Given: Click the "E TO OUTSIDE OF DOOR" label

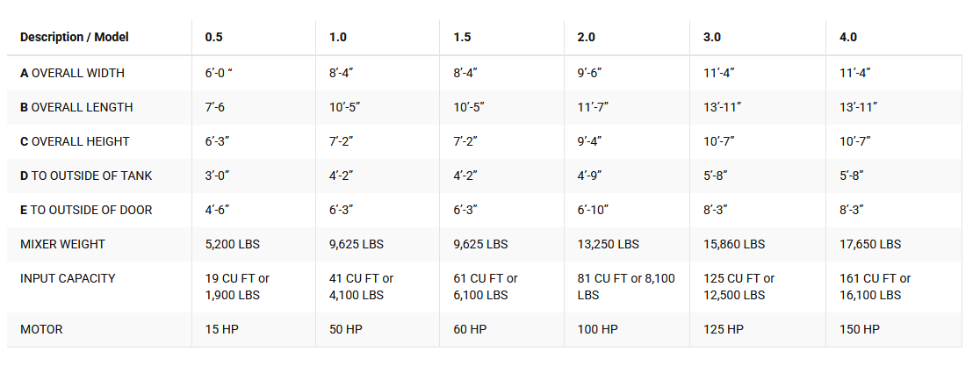Looking at the screenshot, I should tap(86, 210).
